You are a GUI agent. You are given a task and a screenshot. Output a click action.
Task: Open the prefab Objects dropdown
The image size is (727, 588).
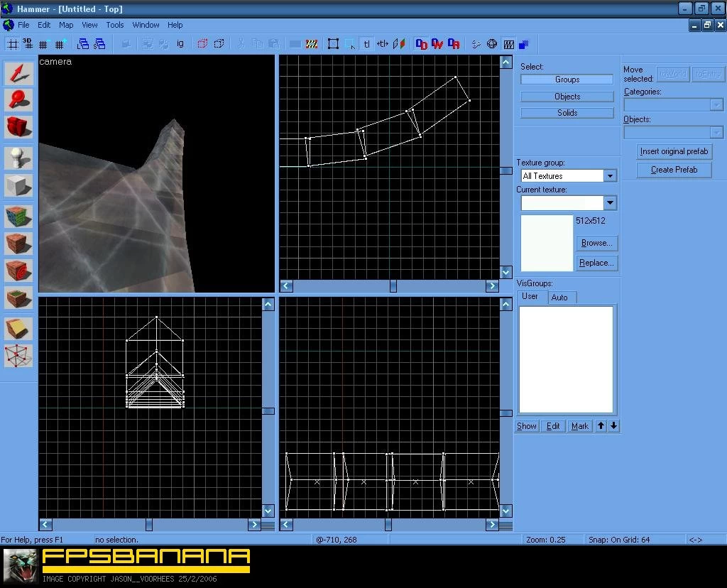coord(717,133)
